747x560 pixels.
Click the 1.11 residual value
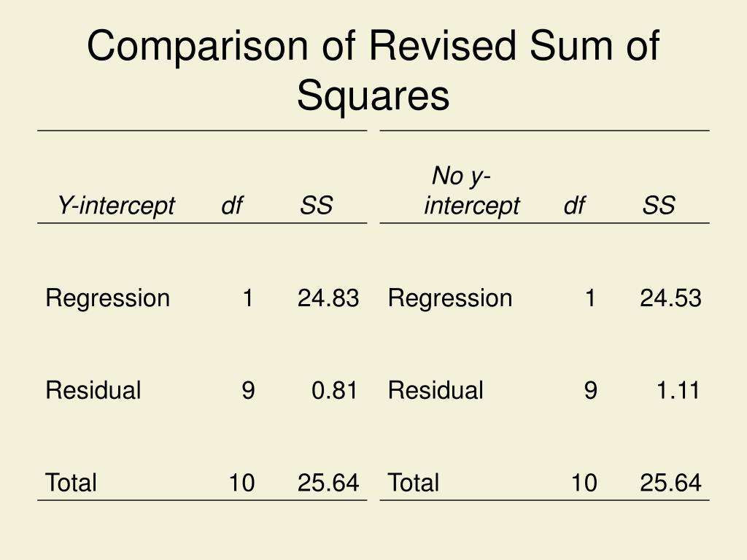point(678,391)
